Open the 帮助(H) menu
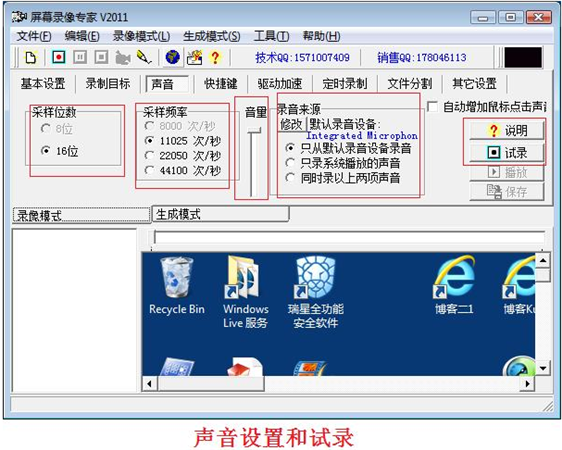This screenshot has width=562, height=450. click(322, 36)
